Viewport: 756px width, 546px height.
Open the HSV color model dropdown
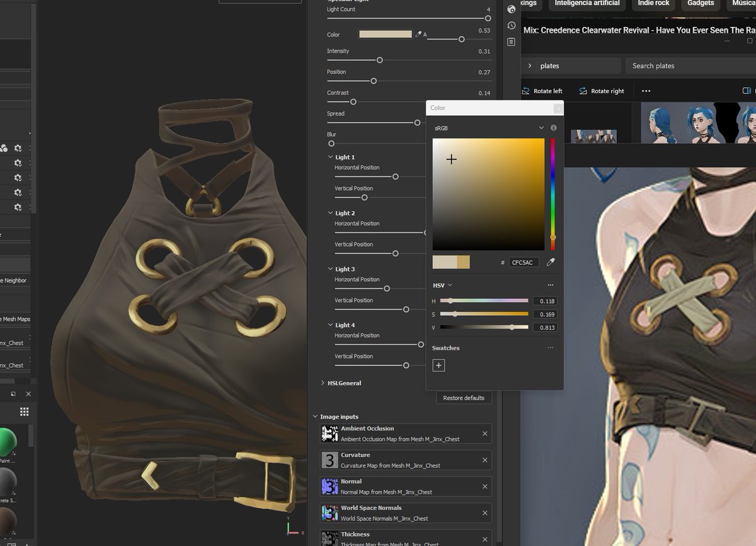tap(442, 286)
